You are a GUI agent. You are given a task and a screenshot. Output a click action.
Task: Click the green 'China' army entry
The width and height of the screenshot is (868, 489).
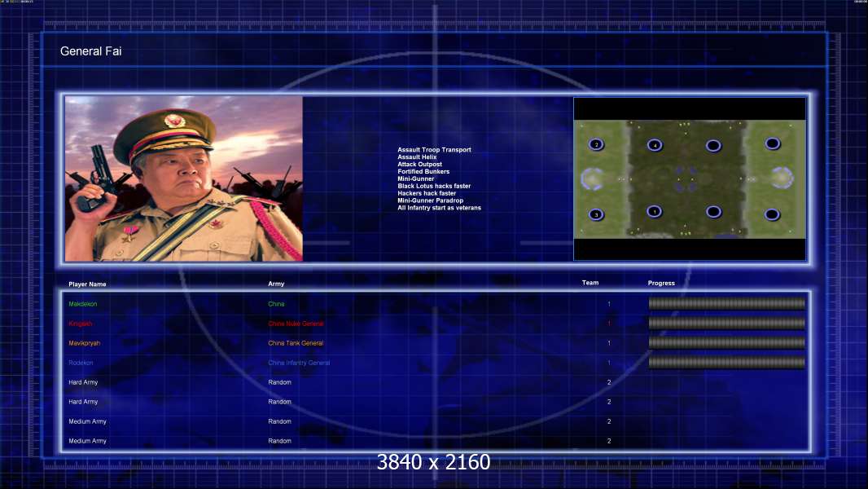[276, 304]
